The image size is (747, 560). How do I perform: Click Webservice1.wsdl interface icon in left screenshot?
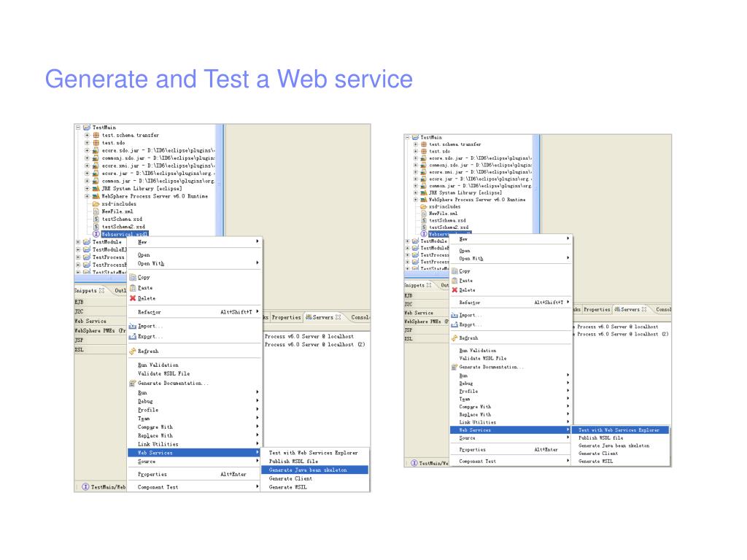(96, 234)
